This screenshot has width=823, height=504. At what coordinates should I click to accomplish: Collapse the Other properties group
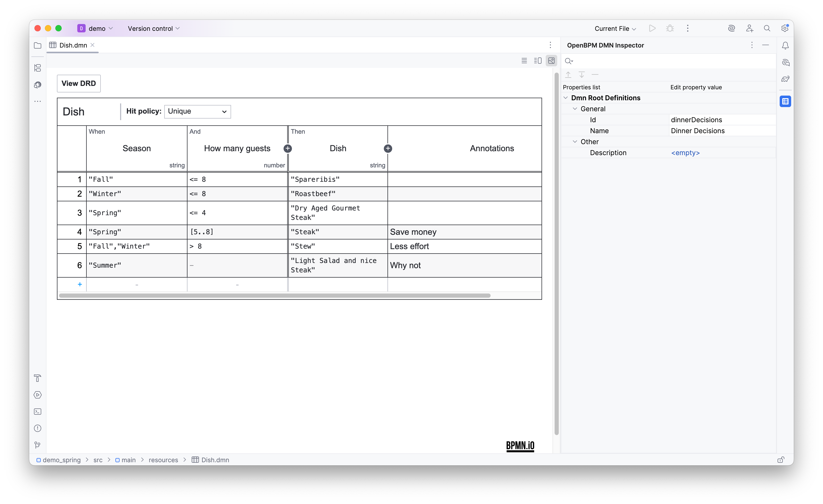tap(575, 142)
